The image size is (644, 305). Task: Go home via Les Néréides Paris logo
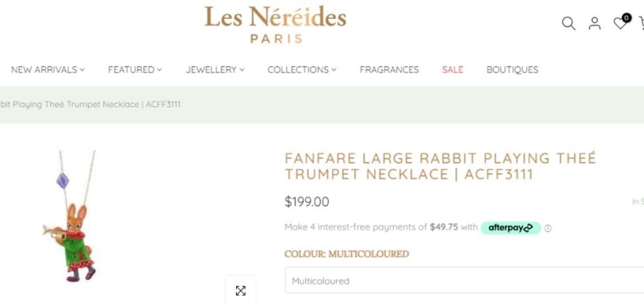[x=275, y=24]
